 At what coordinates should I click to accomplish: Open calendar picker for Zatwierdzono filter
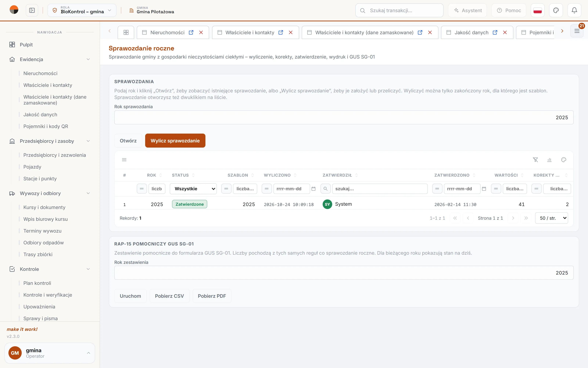[484, 189]
